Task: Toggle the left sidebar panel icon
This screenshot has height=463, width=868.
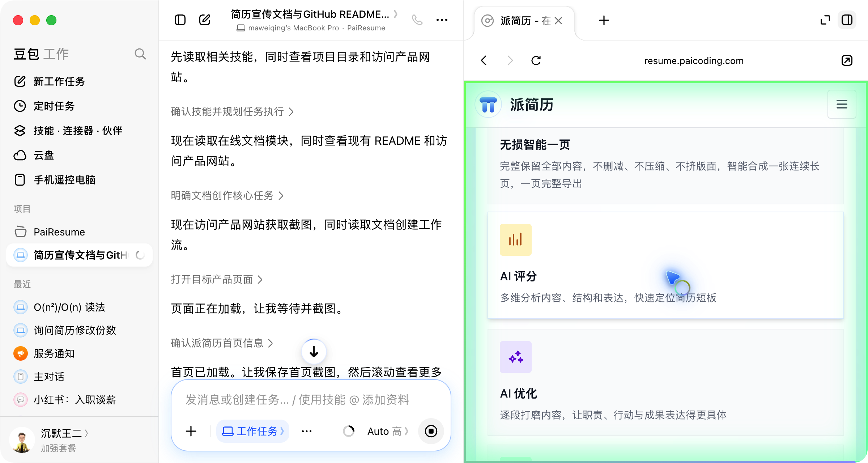Action: pos(180,20)
